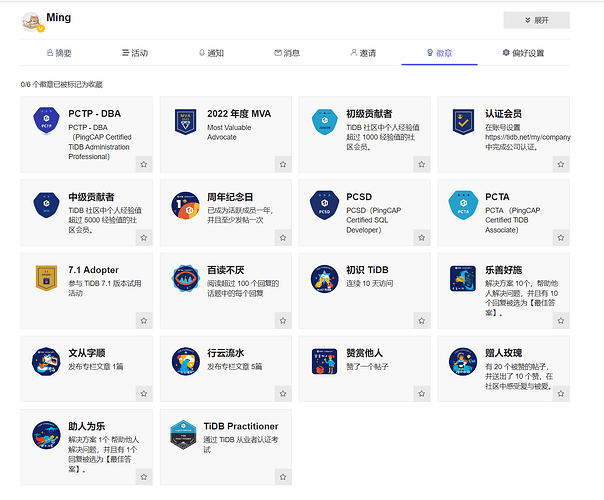Image resolution: width=604 pixels, height=500 pixels.
Task: Click the Ming username
Action: [59, 17]
